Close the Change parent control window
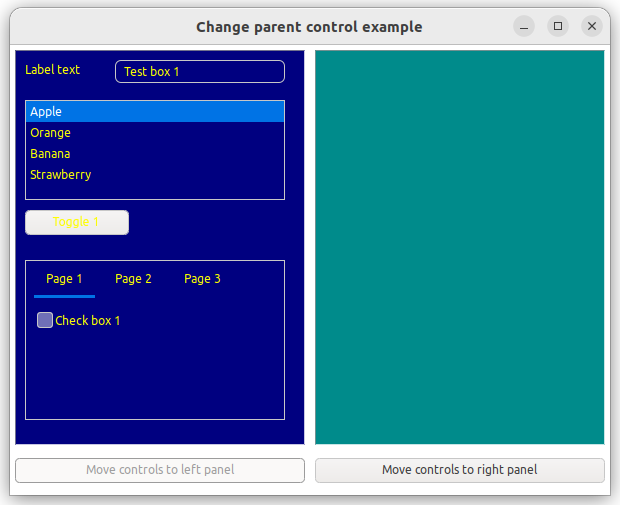This screenshot has height=505, width=620. (591, 27)
